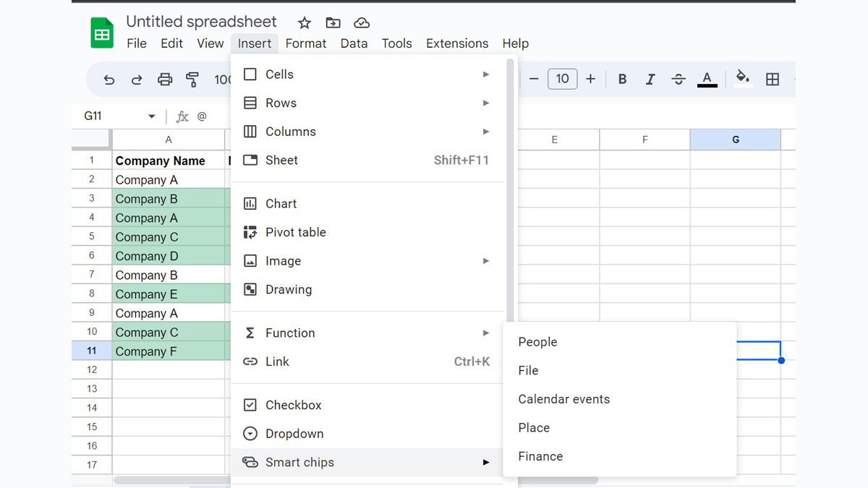
Task: Increase font size with plus button
Action: click(590, 80)
